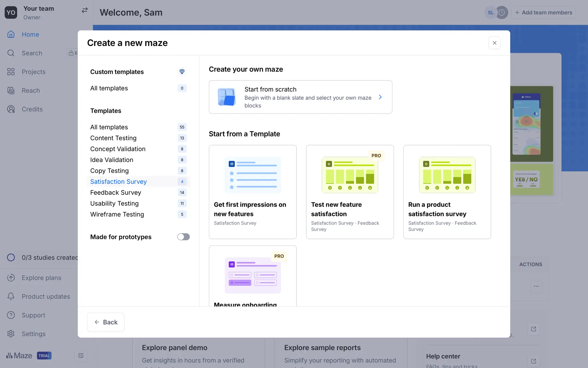Select Content Testing category
The width and height of the screenshot is (588, 368).
pos(113,138)
